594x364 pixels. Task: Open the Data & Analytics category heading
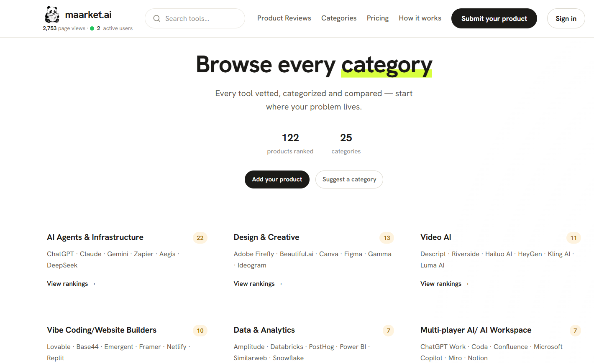tap(264, 330)
